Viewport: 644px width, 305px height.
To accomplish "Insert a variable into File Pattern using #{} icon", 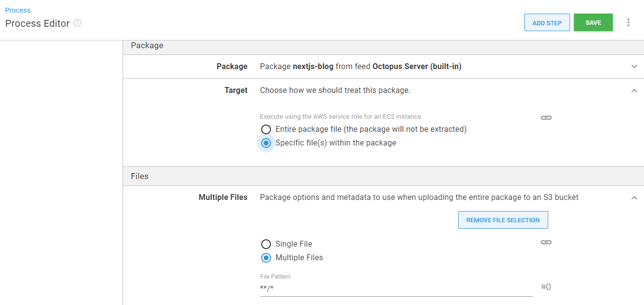I will tap(545, 287).
